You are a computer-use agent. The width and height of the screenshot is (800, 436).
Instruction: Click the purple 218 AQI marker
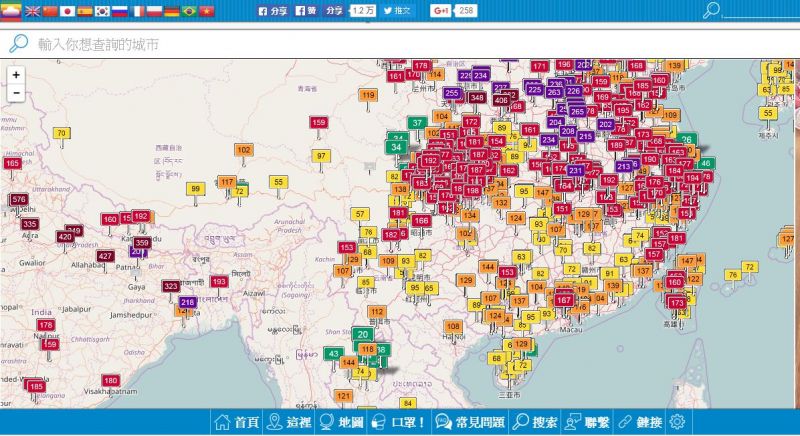188,302
